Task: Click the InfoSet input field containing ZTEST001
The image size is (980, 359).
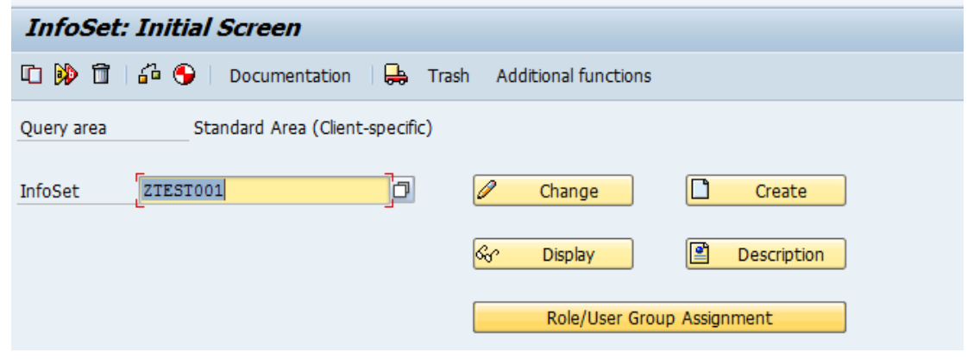Action: tap(264, 191)
